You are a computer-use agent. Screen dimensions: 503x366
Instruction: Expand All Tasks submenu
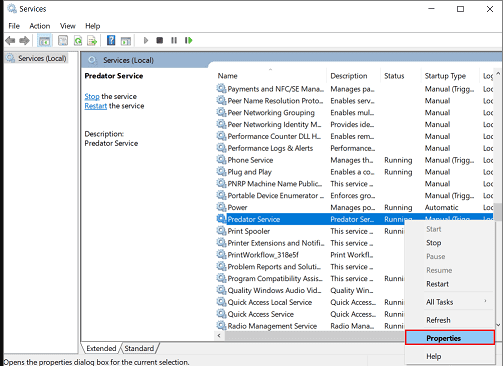450,302
